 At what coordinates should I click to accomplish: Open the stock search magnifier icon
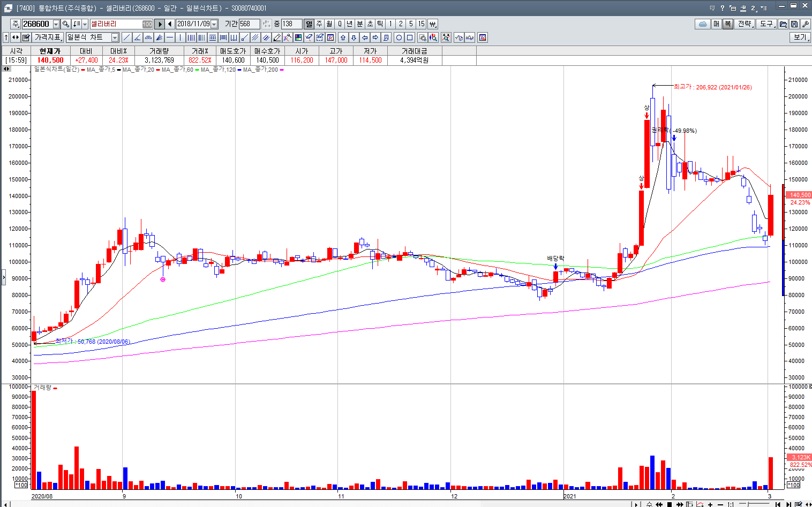pos(66,24)
